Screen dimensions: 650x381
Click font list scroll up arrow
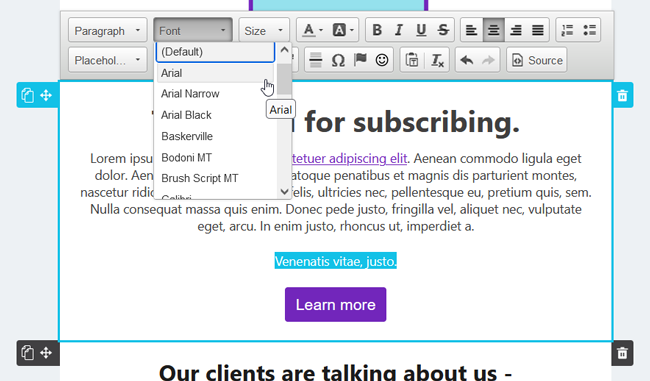tap(284, 50)
